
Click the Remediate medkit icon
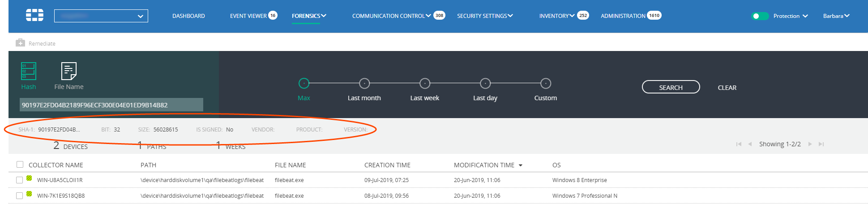pos(20,43)
